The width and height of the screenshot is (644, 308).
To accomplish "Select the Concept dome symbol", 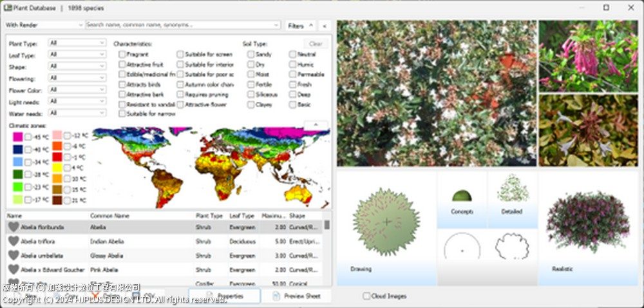I will tap(462, 195).
